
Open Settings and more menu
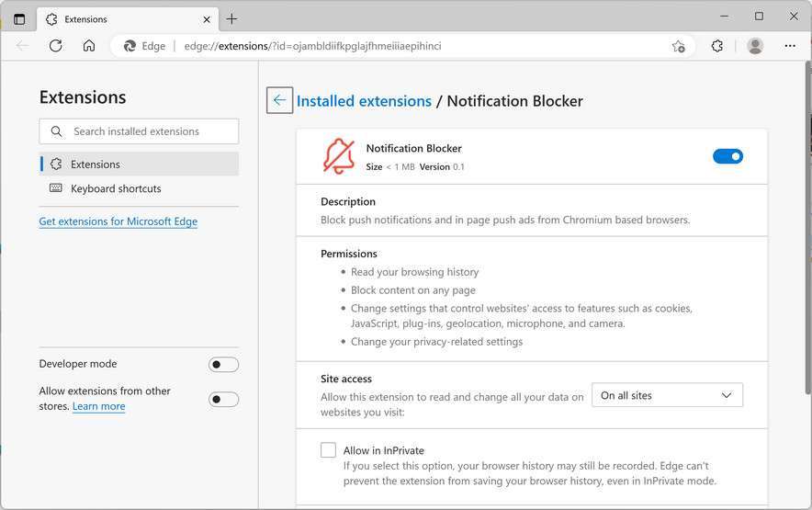pos(790,46)
